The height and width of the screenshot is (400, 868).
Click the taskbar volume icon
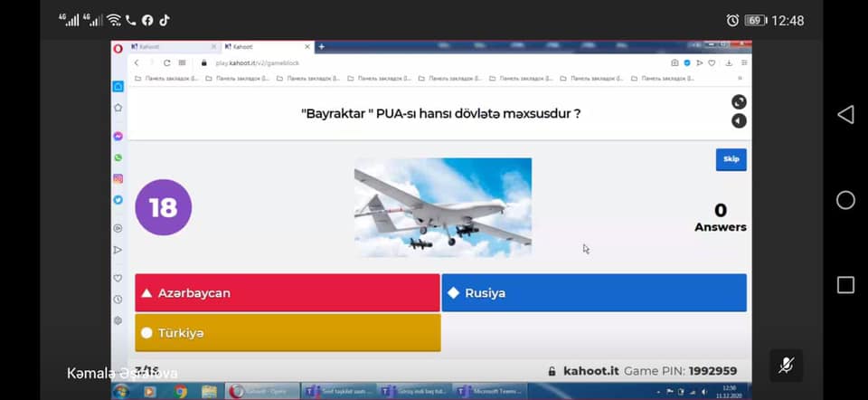(704, 392)
